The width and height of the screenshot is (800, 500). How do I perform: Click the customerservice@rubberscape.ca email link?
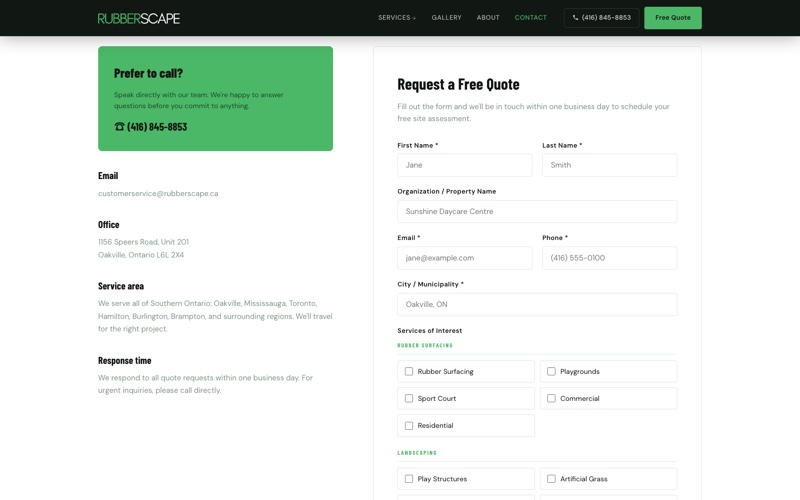point(158,193)
